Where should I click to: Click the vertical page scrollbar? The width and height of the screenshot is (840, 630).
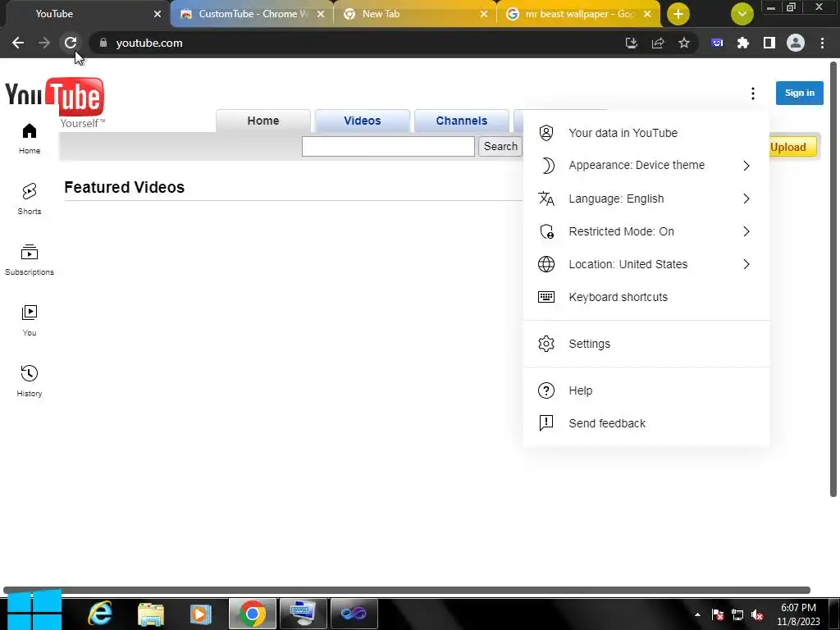coord(833,280)
